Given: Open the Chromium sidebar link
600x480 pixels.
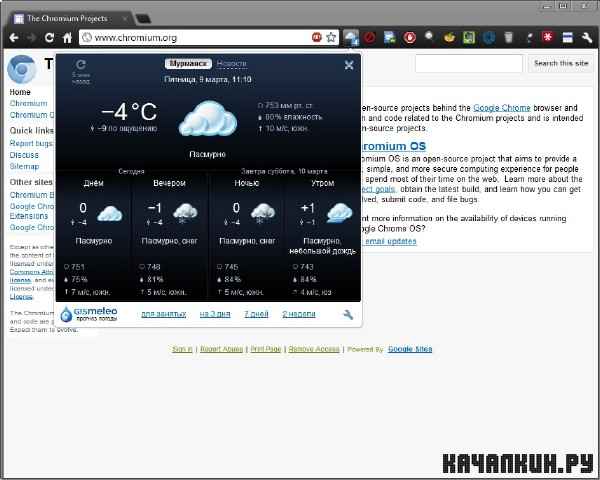Looking at the screenshot, I should pyautogui.click(x=28, y=103).
